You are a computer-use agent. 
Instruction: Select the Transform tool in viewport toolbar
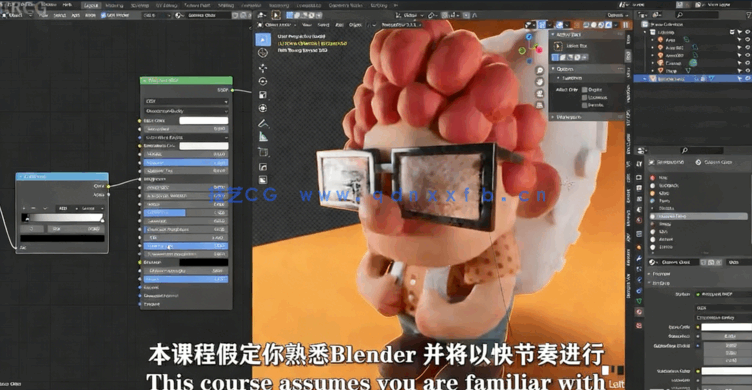click(263, 108)
